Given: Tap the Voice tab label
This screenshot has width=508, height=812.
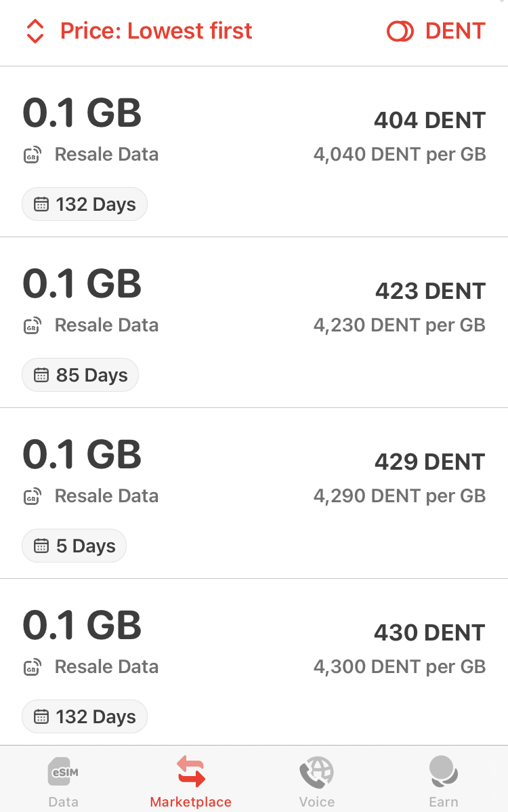Looking at the screenshot, I should (316, 802).
